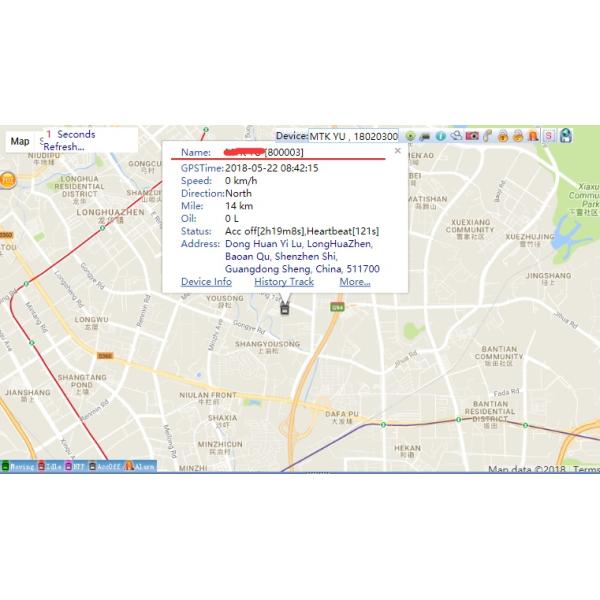Viewport: 600px width, 600px height.
Task: Click the red camera icon in toolbar
Action: 472,136
